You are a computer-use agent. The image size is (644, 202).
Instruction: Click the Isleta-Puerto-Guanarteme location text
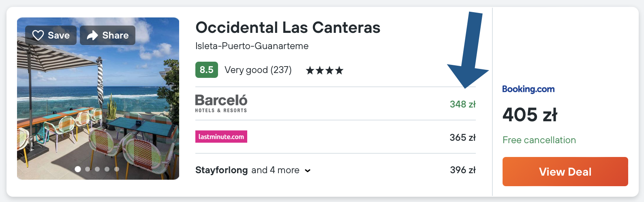[252, 46]
